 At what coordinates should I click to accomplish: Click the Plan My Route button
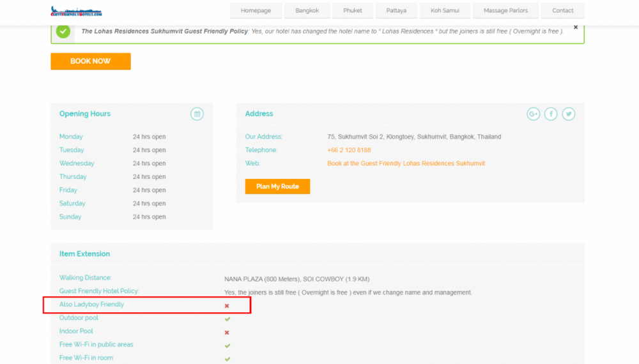(x=277, y=186)
